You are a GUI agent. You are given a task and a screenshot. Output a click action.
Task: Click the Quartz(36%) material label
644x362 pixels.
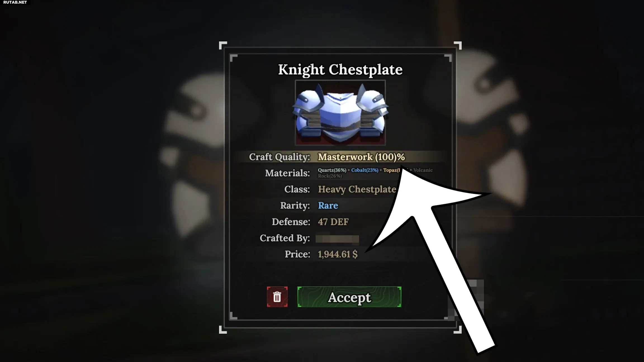tap(332, 170)
